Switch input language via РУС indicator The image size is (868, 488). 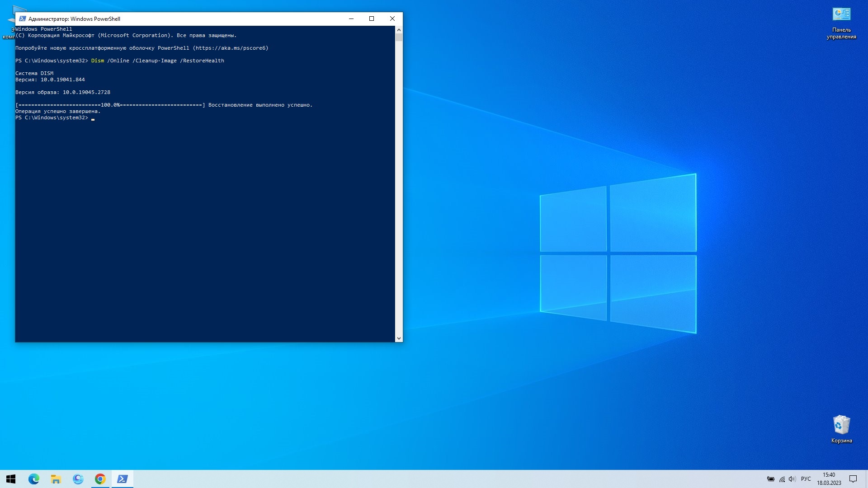(x=806, y=479)
